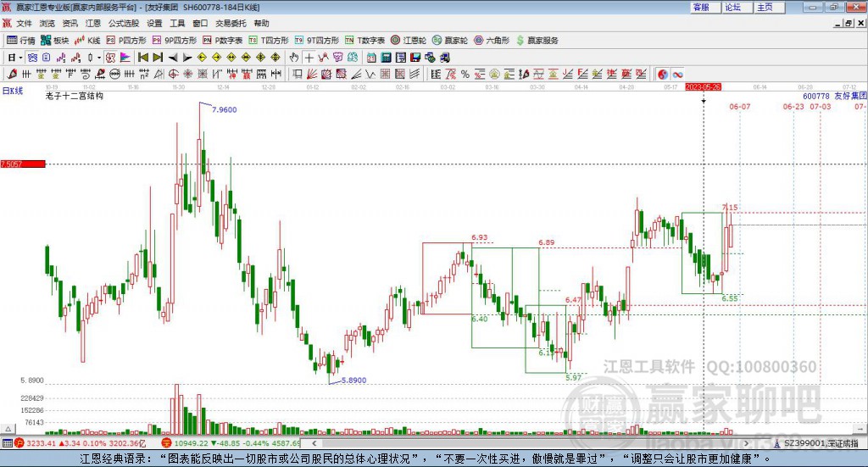The height and width of the screenshot is (467, 868).
Task: Select the speed spiral drawing tool
Action: [x=86, y=74]
